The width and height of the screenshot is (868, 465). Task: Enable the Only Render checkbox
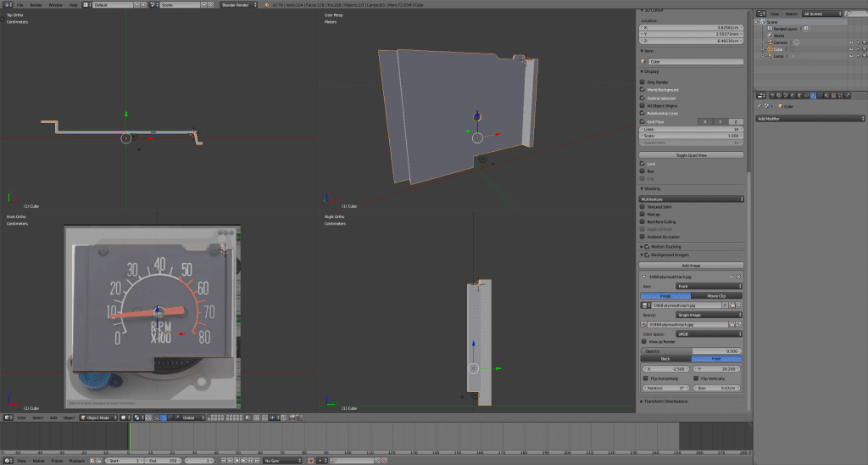pos(643,82)
